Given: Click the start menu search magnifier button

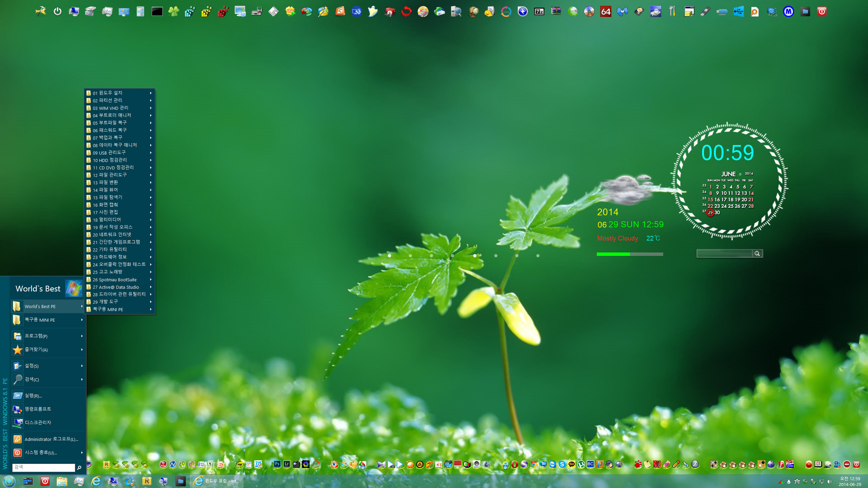Looking at the screenshot, I should (x=79, y=468).
